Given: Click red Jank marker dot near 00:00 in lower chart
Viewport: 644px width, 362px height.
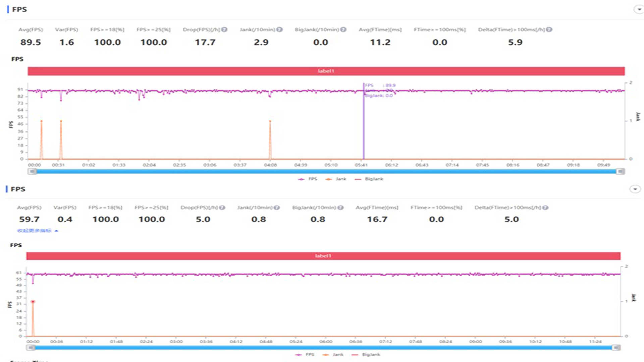Looking at the screenshot, I should (33, 302).
